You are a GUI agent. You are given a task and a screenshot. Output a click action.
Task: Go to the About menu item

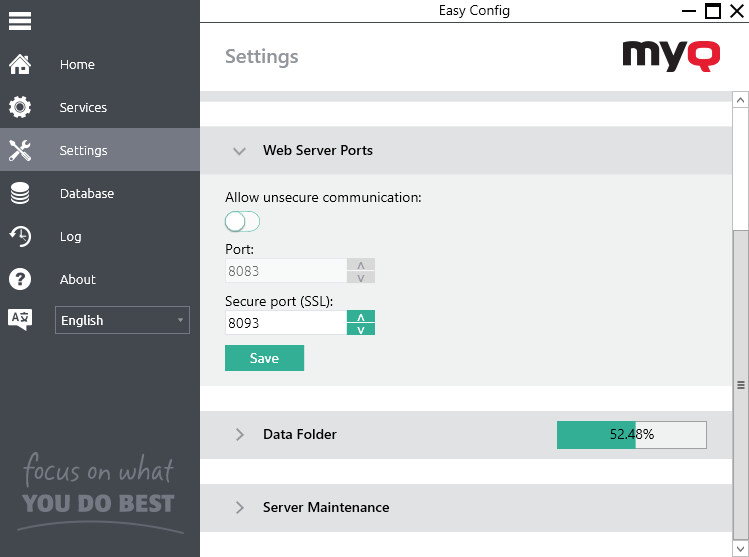[77, 280]
